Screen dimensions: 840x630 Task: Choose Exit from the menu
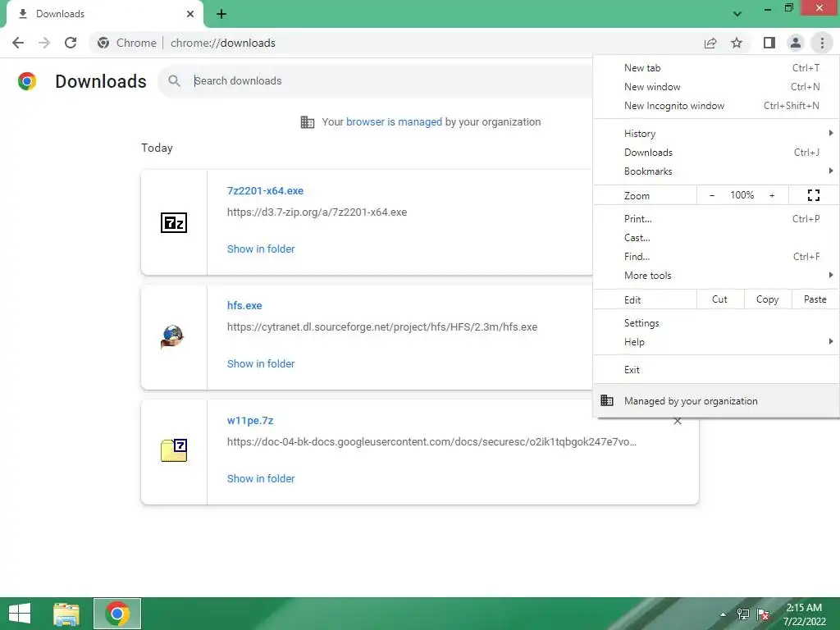[716, 370]
